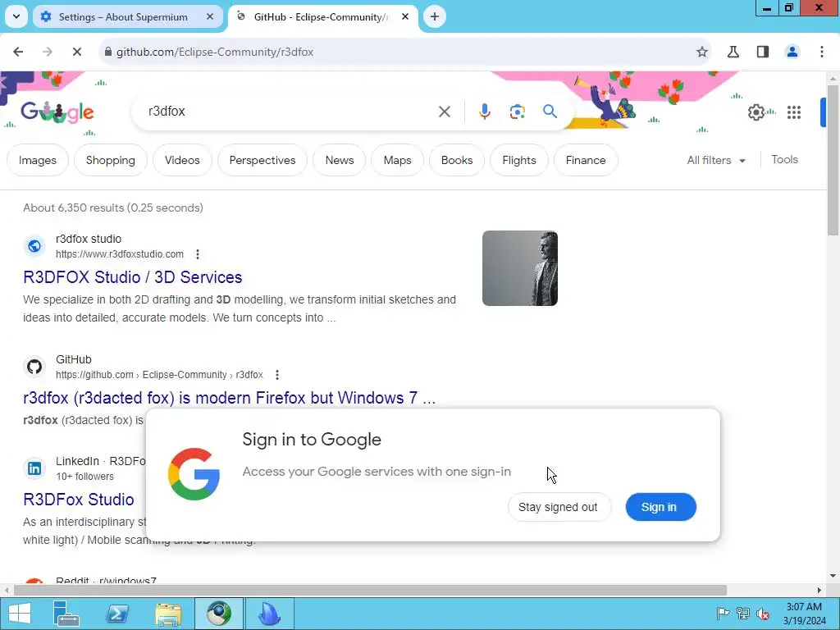Clear the search query with X
Viewport: 840px width, 630px height.
point(444,112)
